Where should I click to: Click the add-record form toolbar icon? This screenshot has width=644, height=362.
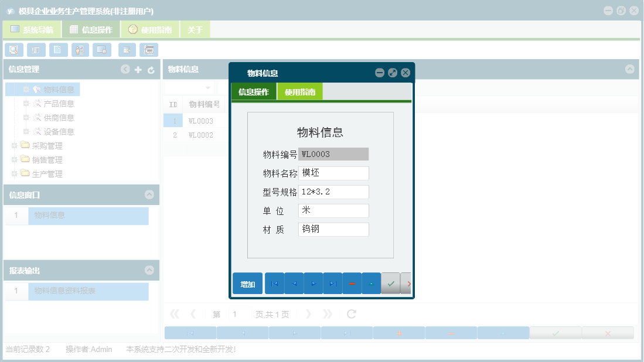pos(127,50)
